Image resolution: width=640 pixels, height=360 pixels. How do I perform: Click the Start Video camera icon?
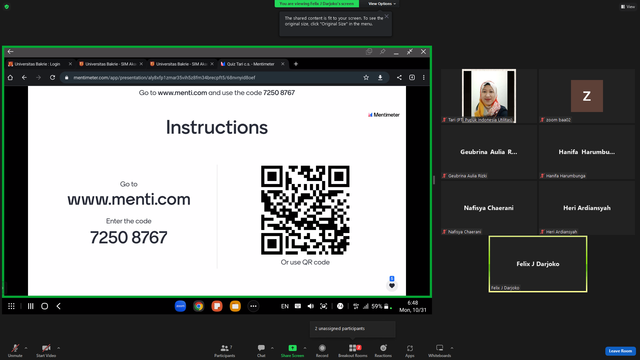click(x=46, y=348)
